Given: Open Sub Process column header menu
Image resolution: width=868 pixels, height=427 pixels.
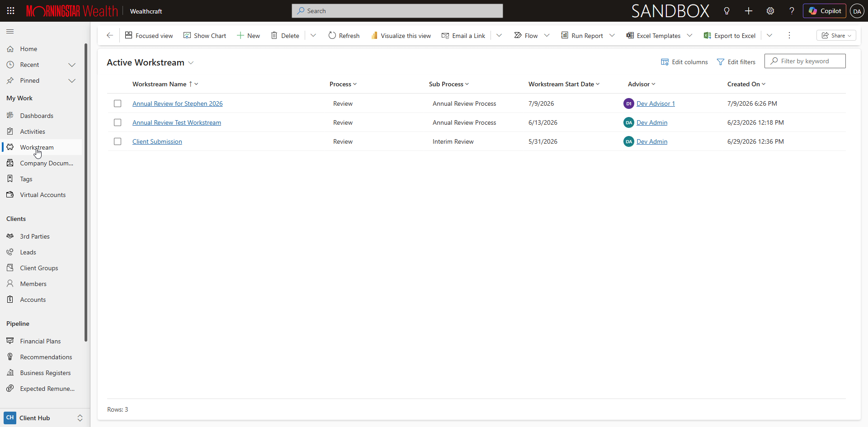Looking at the screenshot, I should (449, 84).
